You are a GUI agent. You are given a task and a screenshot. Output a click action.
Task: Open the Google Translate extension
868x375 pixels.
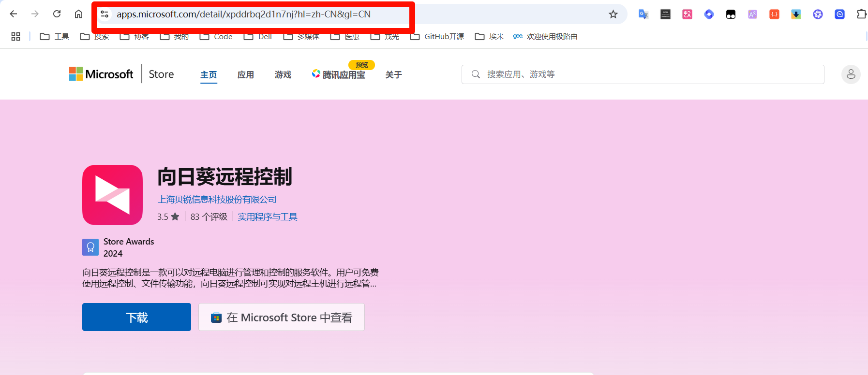[643, 14]
